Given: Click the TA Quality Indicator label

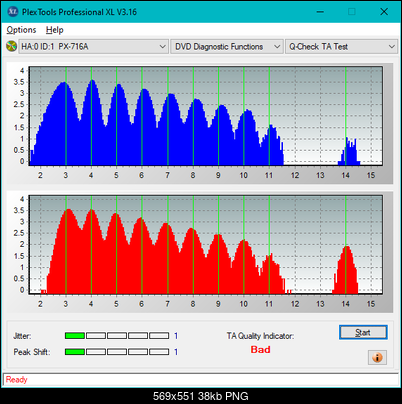Looking at the screenshot, I should [x=260, y=336].
